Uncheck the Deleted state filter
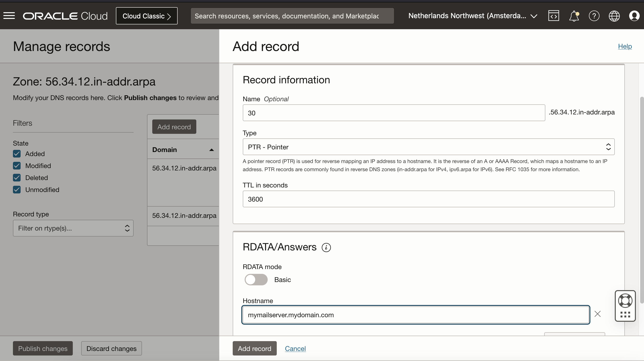Image resolution: width=644 pixels, height=361 pixels. 17,178
